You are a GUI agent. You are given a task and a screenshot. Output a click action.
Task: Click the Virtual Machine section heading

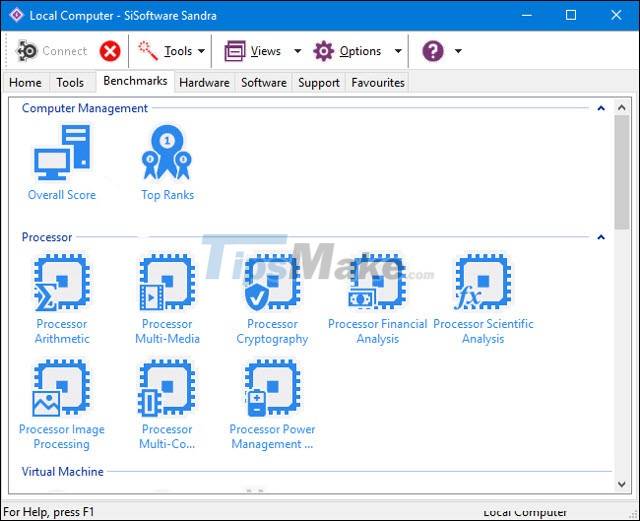tap(62, 472)
